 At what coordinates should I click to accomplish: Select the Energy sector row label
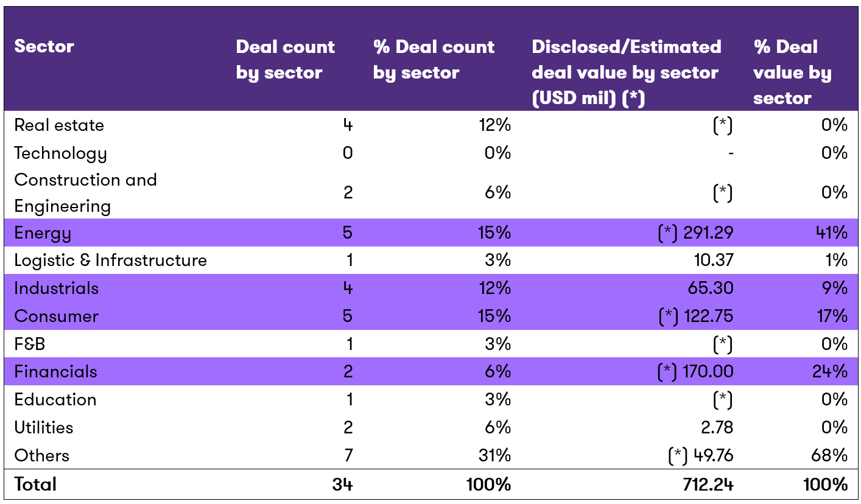[x=43, y=233]
